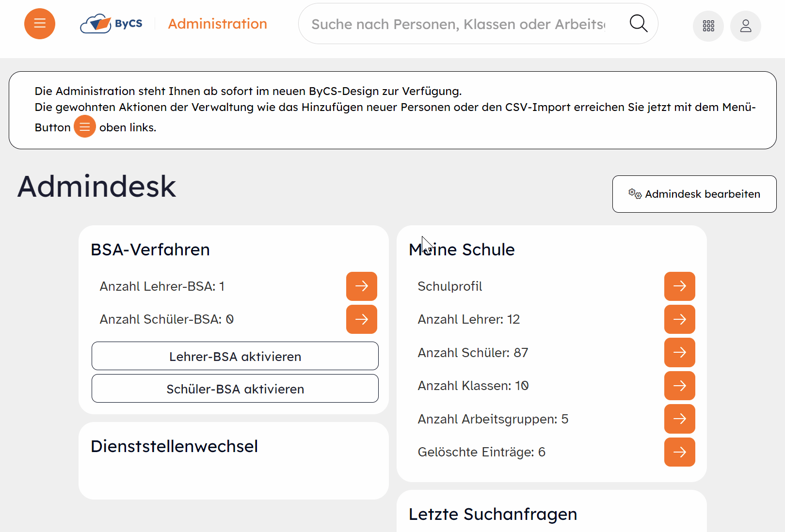
Task: Open the user profile icon
Action: (745, 26)
